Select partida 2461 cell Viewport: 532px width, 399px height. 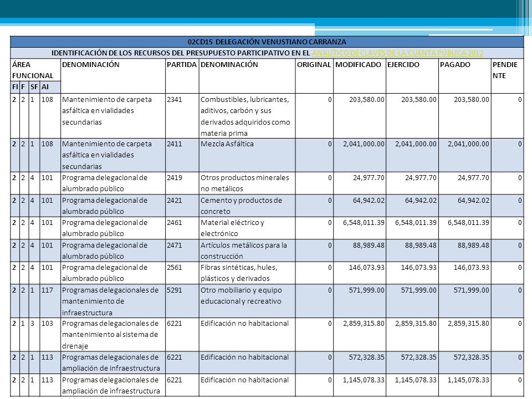[182, 228]
